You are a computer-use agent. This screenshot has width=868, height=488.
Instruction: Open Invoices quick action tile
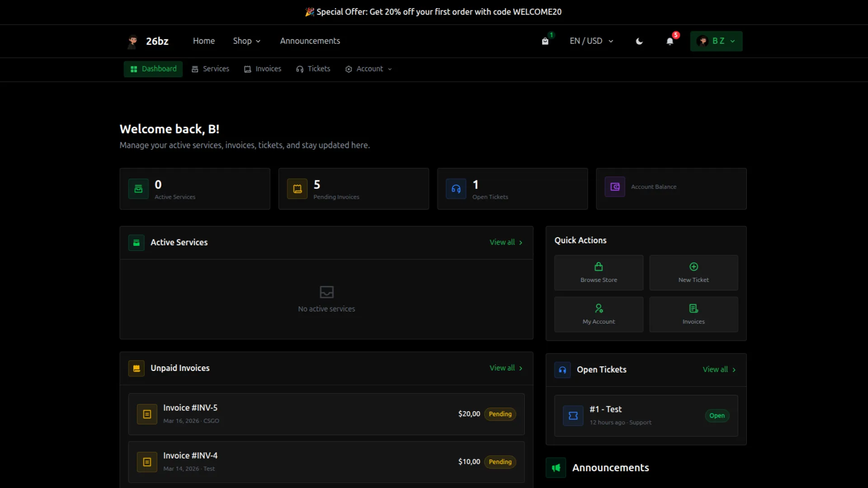(693, 314)
